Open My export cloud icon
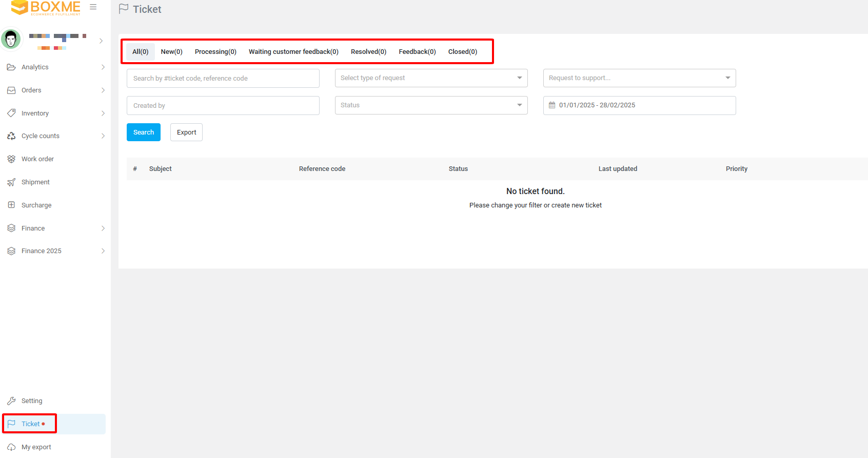This screenshot has width=868, height=458. [11, 447]
